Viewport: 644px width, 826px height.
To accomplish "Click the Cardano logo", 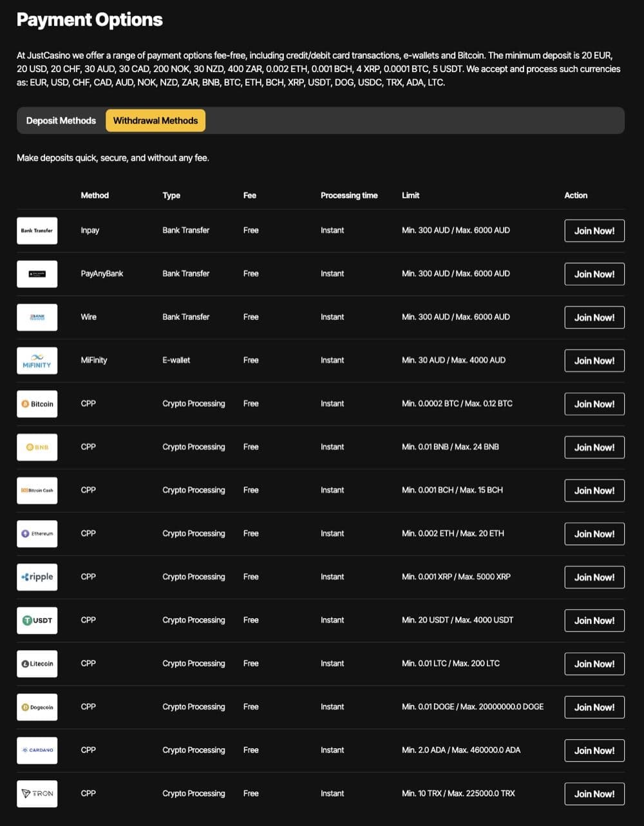I will pos(37,750).
